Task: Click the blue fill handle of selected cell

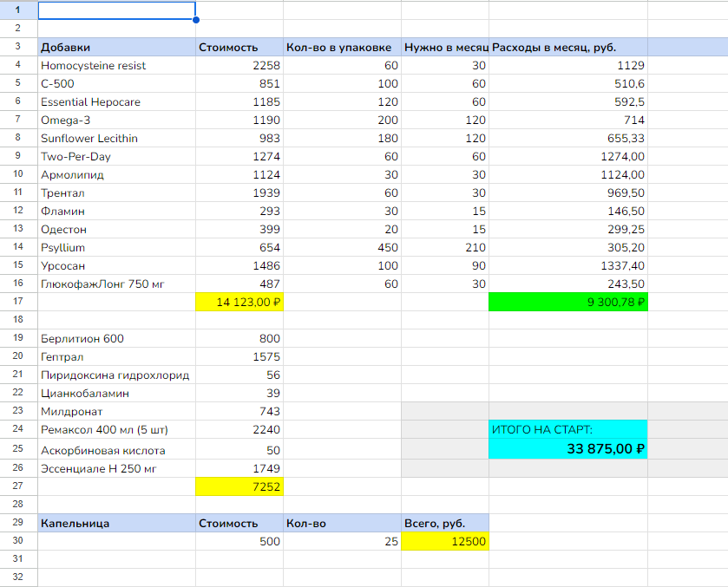Action: coord(196,20)
